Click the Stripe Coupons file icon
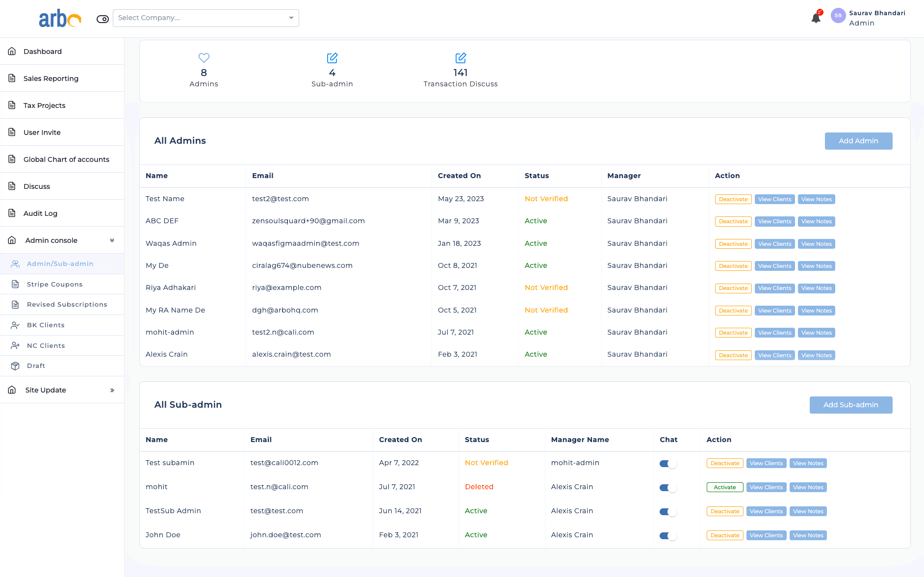The image size is (924, 577). point(15,284)
